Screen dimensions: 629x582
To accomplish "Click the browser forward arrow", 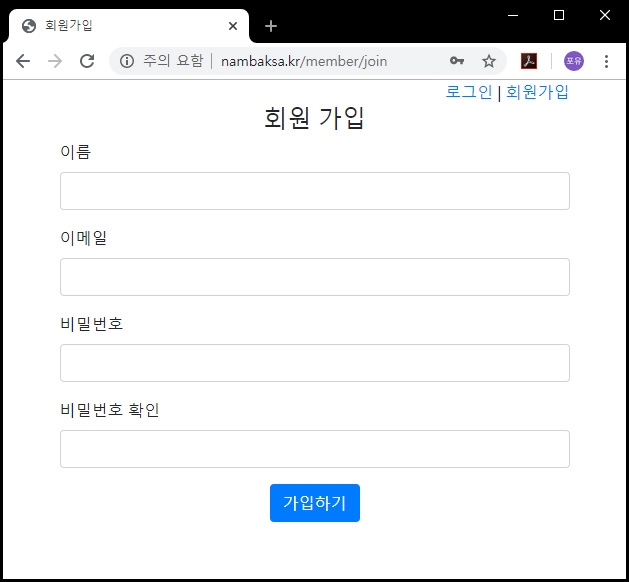I will (55, 61).
